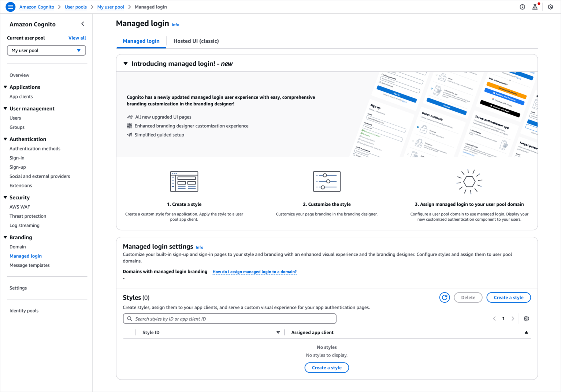Click page number 1 in Styles pagination
561x392 pixels.
(504, 318)
